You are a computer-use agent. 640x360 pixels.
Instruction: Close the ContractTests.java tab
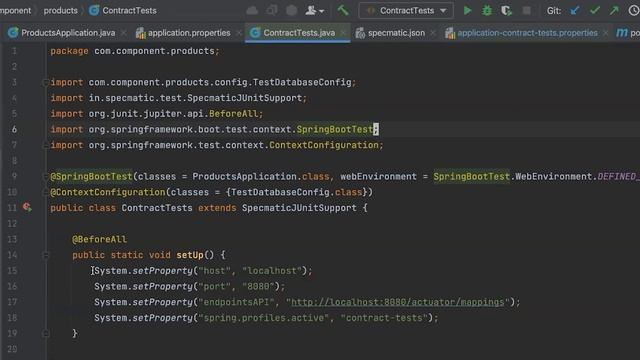click(x=344, y=33)
